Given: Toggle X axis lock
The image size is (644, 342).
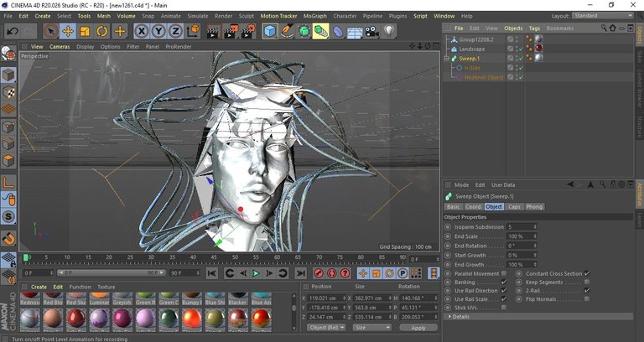Looking at the screenshot, I should pos(141,31).
